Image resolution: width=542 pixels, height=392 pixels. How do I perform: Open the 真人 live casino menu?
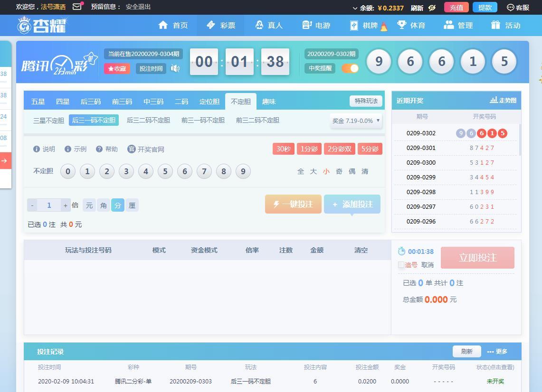[268, 25]
